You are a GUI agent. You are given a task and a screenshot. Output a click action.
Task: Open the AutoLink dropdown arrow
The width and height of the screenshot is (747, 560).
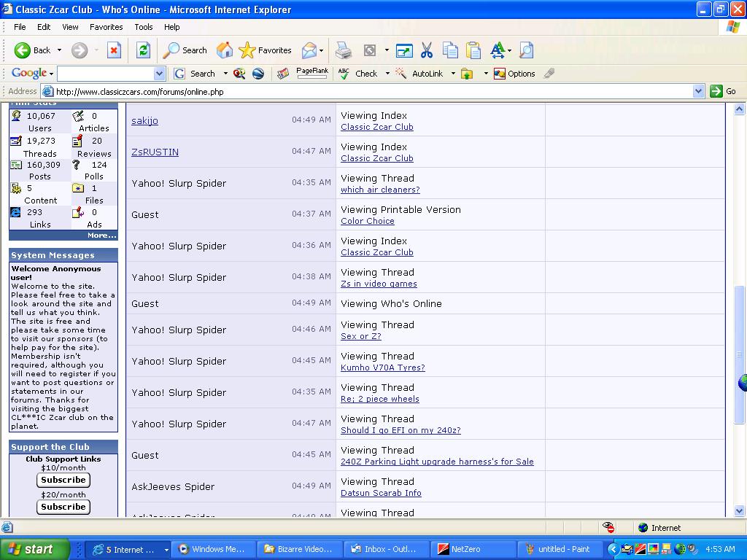453,74
